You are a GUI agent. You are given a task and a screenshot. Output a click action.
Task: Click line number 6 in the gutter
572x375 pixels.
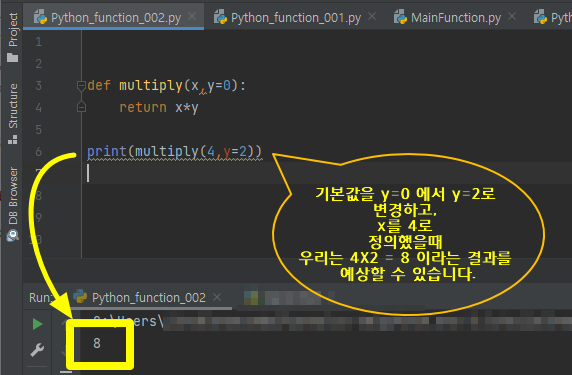pyautogui.click(x=39, y=151)
